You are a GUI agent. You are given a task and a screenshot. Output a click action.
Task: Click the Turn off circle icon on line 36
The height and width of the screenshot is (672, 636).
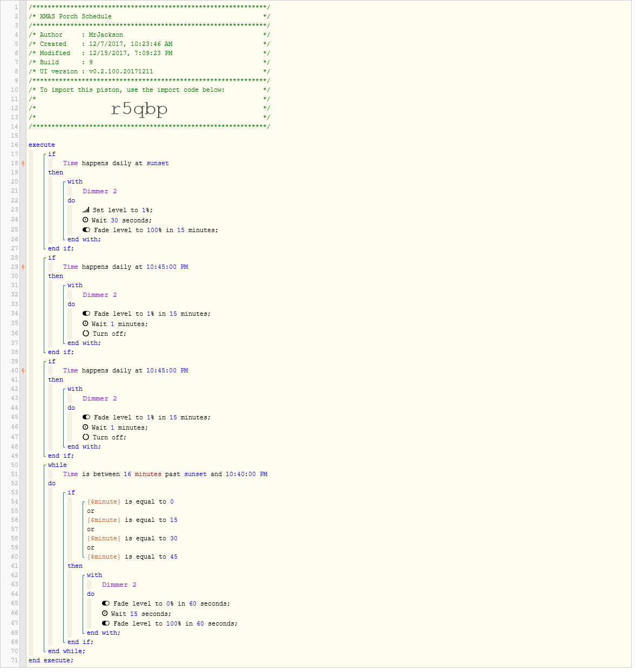click(x=86, y=333)
